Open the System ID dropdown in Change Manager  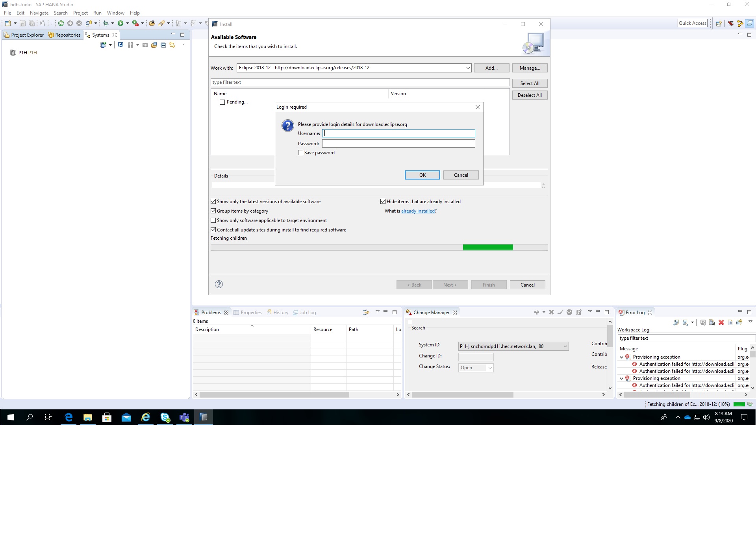(x=565, y=346)
